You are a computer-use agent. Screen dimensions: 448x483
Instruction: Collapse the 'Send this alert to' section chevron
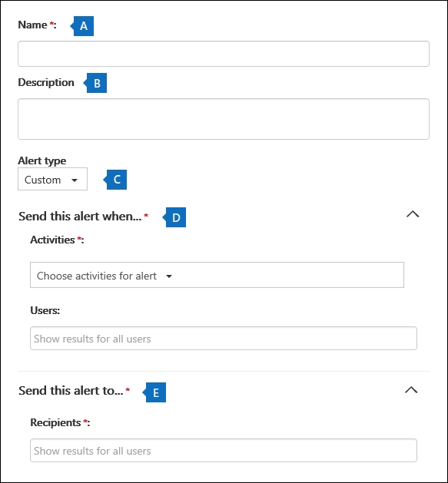[411, 390]
